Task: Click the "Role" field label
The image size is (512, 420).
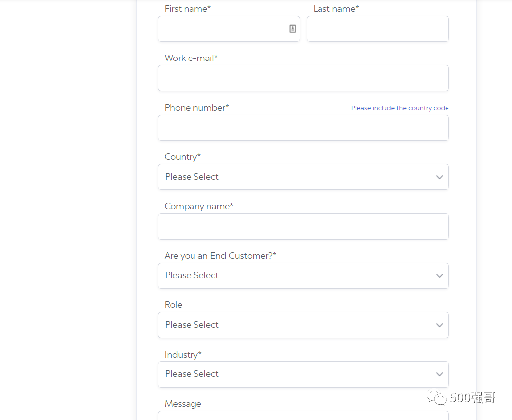Action: 173,305
